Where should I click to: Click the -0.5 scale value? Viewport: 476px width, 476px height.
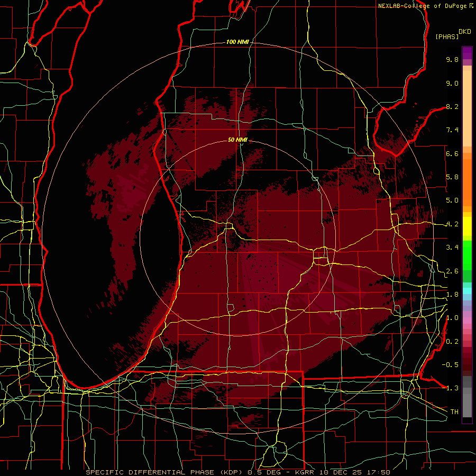(x=450, y=365)
